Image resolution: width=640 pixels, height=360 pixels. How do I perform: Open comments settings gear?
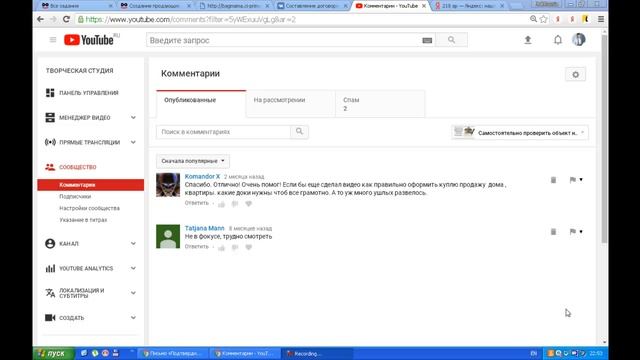pos(576,75)
